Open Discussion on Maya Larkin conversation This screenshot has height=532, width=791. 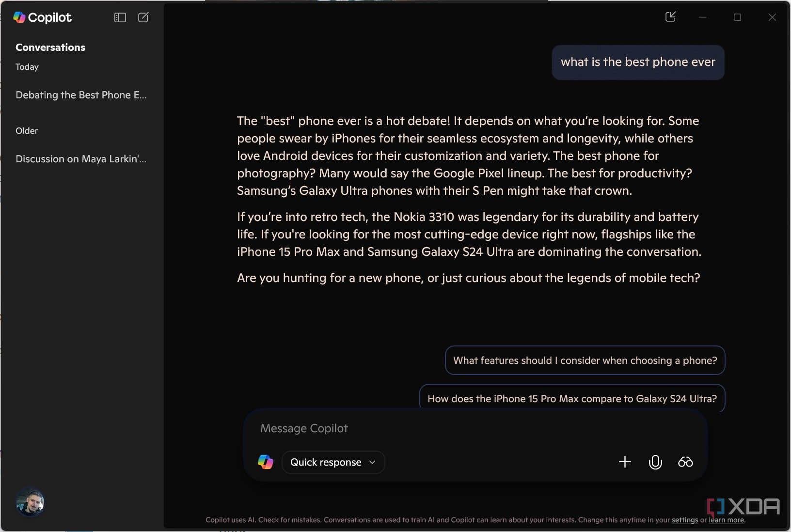pos(81,159)
